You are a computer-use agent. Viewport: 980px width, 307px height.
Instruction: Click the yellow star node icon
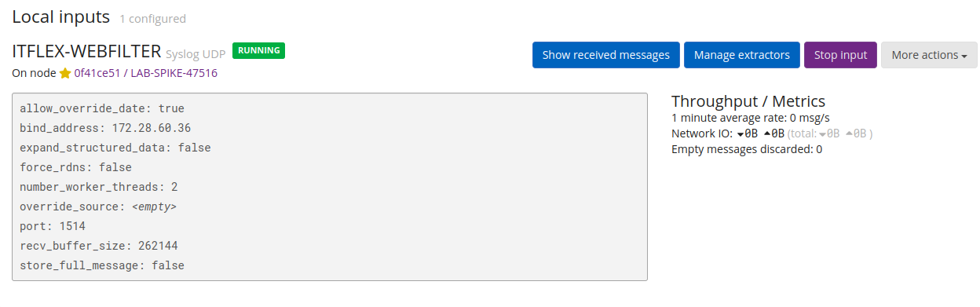65,73
